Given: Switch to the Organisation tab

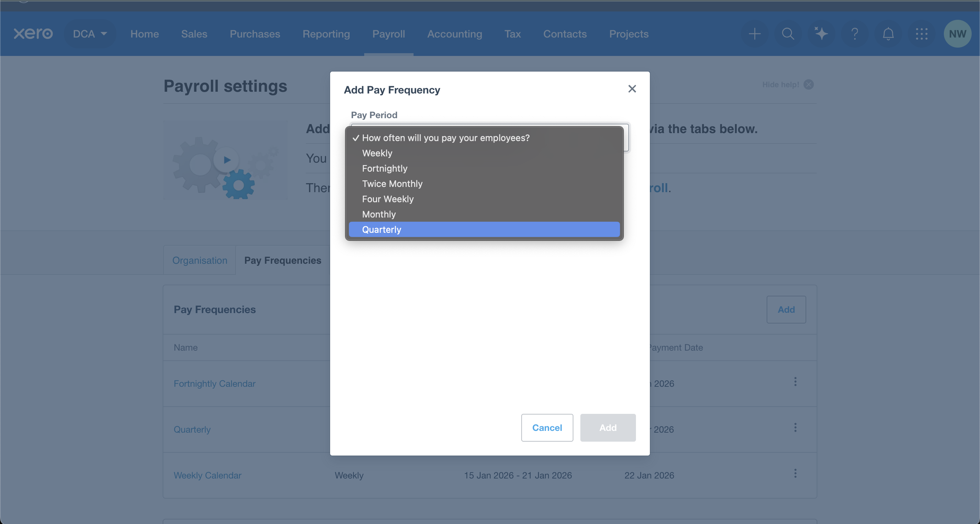Looking at the screenshot, I should pos(200,261).
